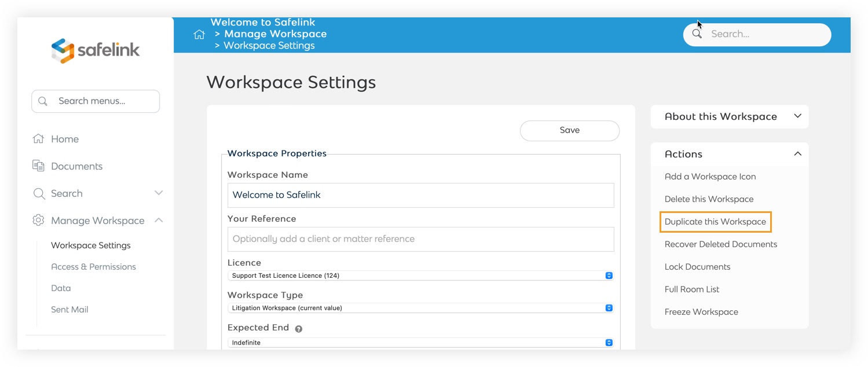
Task: Collapse the Actions panel chevron
Action: (797, 153)
